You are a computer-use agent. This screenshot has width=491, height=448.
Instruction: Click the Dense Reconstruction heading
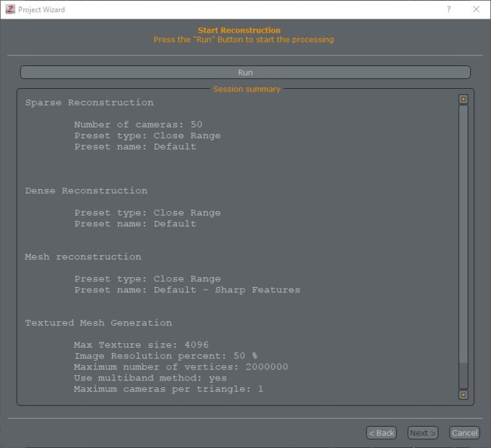point(86,190)
